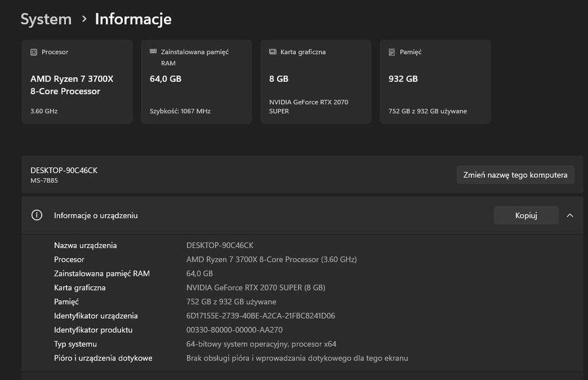Click the Informacje o urządzeniu header label
Image resolution: width=588 pixels, height=380 pixels.
pos(96,216)
